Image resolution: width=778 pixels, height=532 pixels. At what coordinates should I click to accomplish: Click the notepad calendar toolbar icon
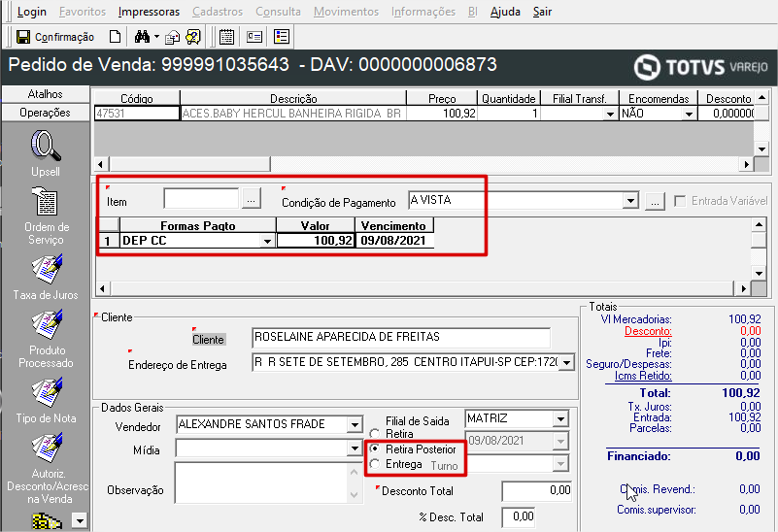[226, 37]
